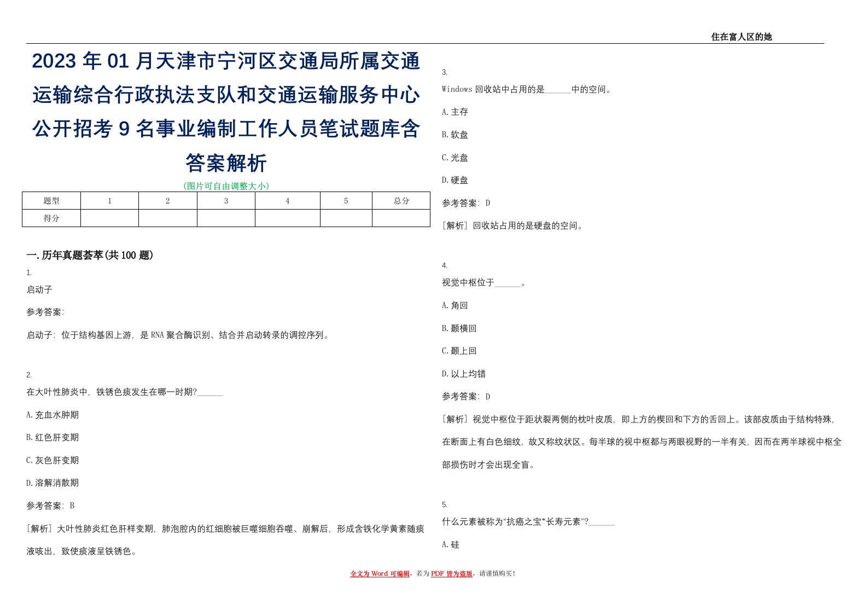868x614 pixels.
Task: Choose option C.灰色肝变期
Action: click(53, 460)
